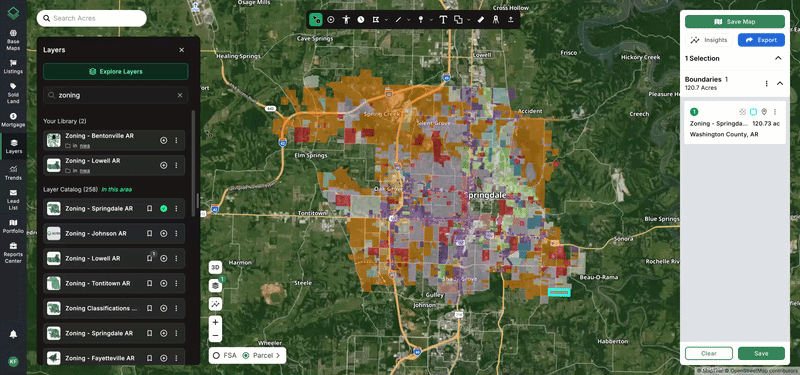Image resolution: width=800 pixels, height=375 pixels.
Task: Open Lead List in left sidebar
Action: point(13,199)
